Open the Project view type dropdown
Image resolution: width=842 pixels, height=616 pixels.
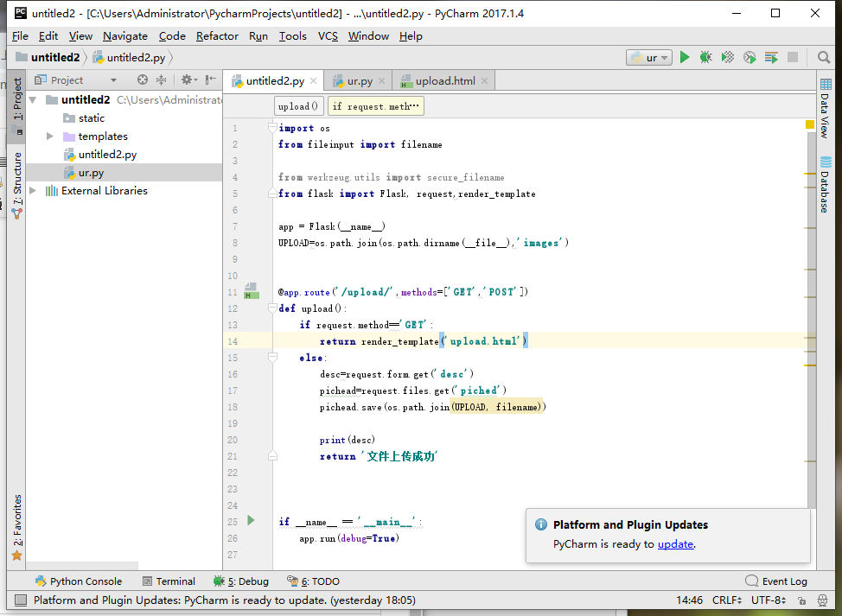pos(113,80)
